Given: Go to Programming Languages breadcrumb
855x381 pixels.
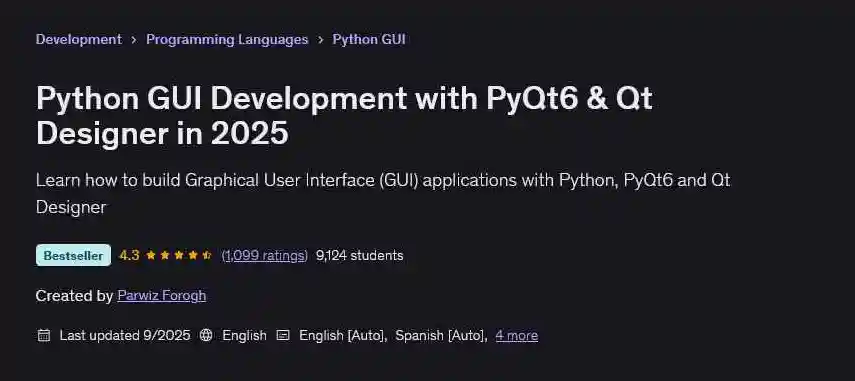Looking at the screenshot, I should click(227, 39).
